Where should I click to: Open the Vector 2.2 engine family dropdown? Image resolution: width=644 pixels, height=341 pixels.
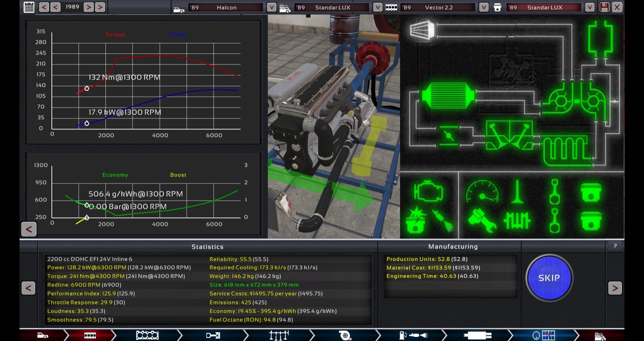tap(484, 7)
